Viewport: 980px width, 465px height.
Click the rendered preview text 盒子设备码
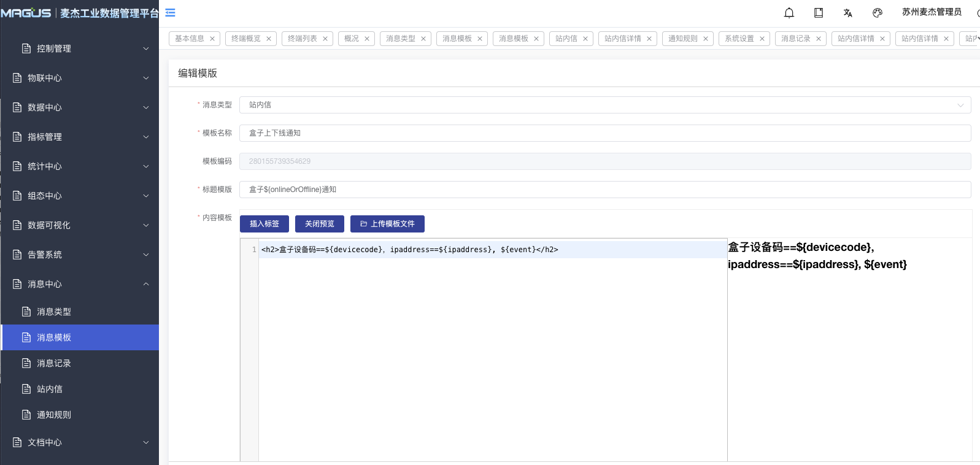(755, 247)
